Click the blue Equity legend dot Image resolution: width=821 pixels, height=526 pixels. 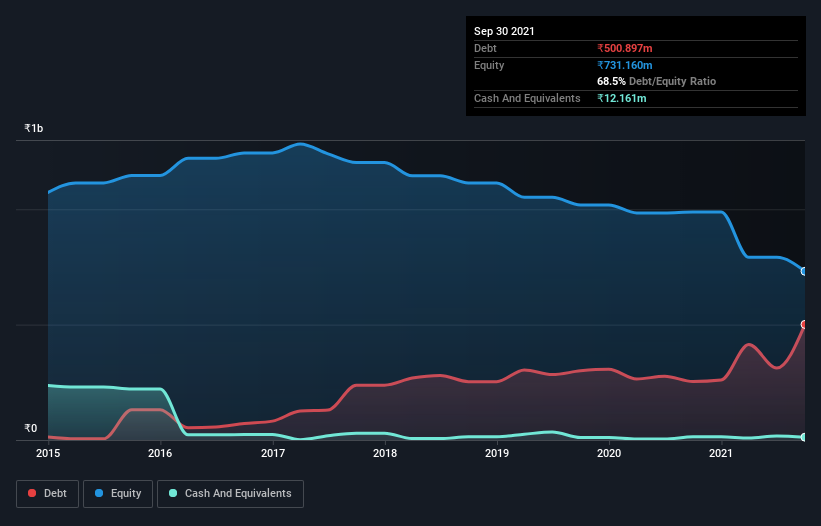pos(99,493)
